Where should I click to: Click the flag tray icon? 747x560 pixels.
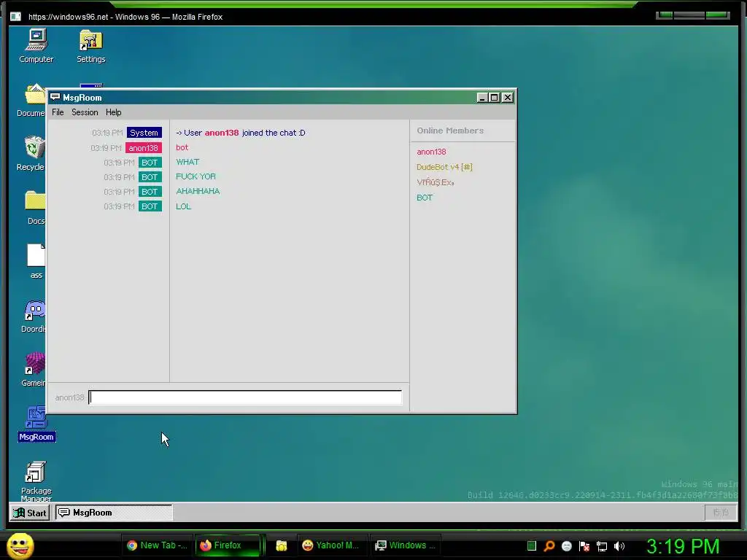[584, 546]
